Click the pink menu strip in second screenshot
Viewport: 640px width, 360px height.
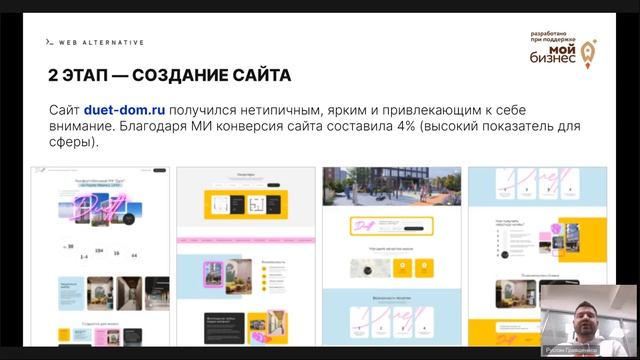246,240
